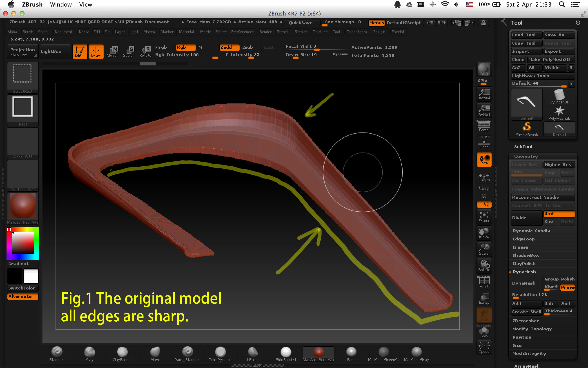
Task: Click the Divide button
Action: pos(527,218)
